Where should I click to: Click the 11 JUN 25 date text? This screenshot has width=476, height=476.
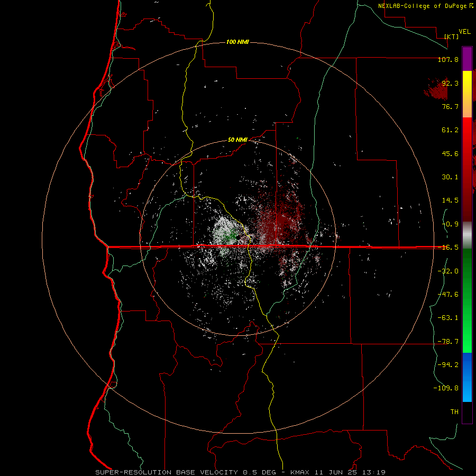click(335, 472)
